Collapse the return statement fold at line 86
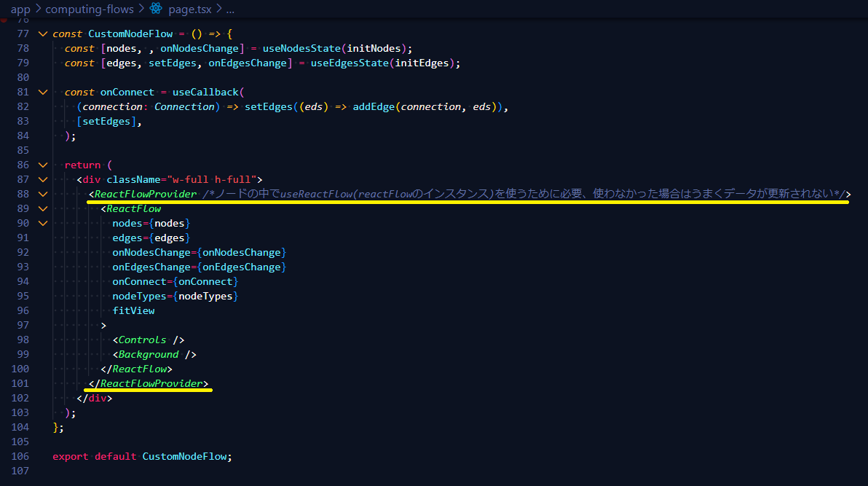The width and height of the screenshot is (868, 486). (43, 165)
